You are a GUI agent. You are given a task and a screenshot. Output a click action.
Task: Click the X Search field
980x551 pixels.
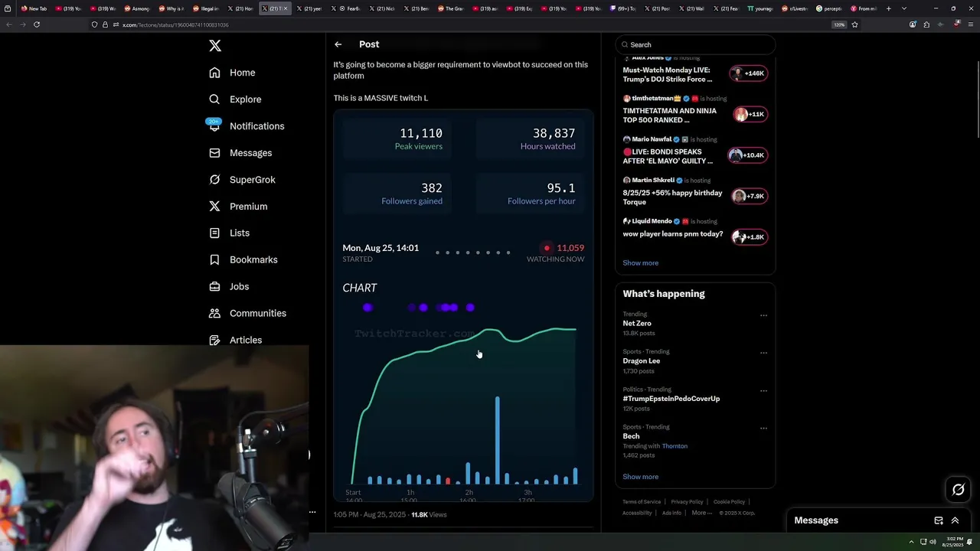click(695, 44)
